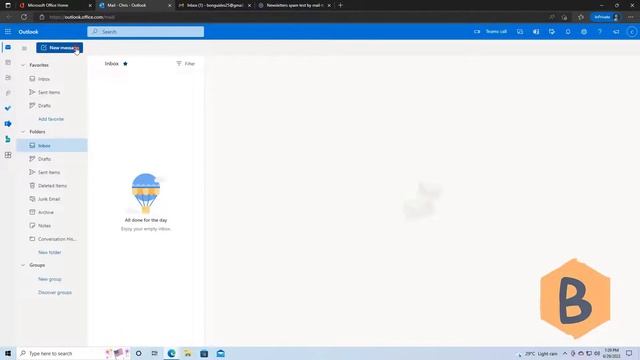The image size is (640, 360).
Task: Switch to Newsletters spam test browser tab
Action: (x=295, y=5)
